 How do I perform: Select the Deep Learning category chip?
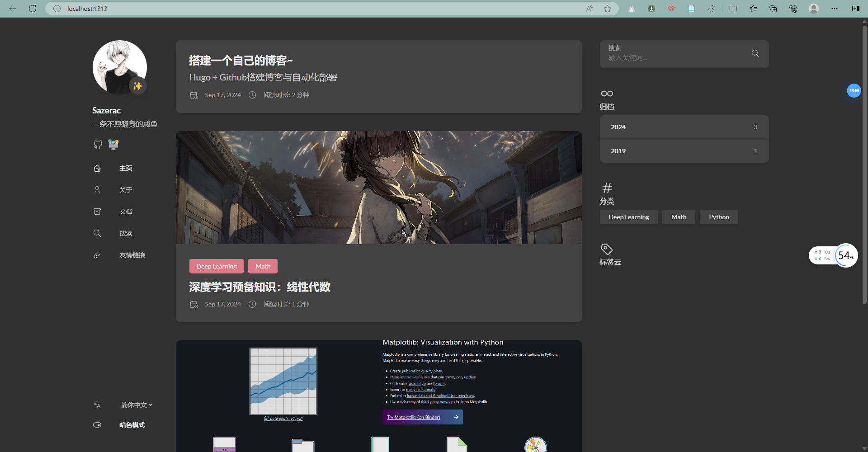tap(629, 217)
